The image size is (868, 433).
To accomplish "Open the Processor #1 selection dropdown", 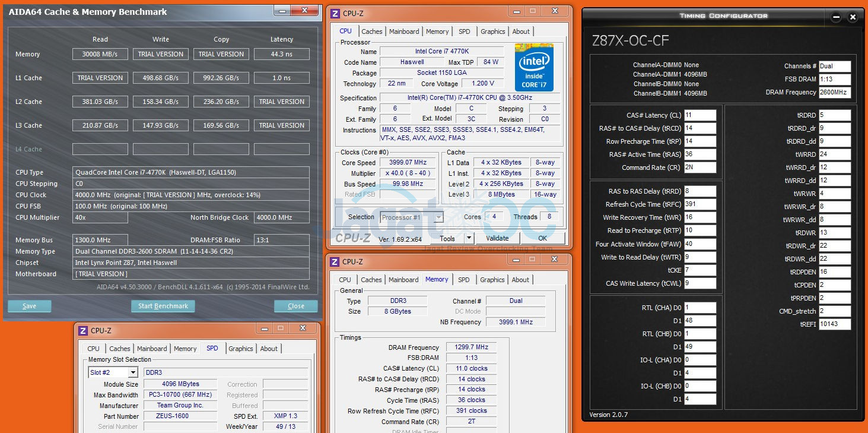I will point(438,217).
